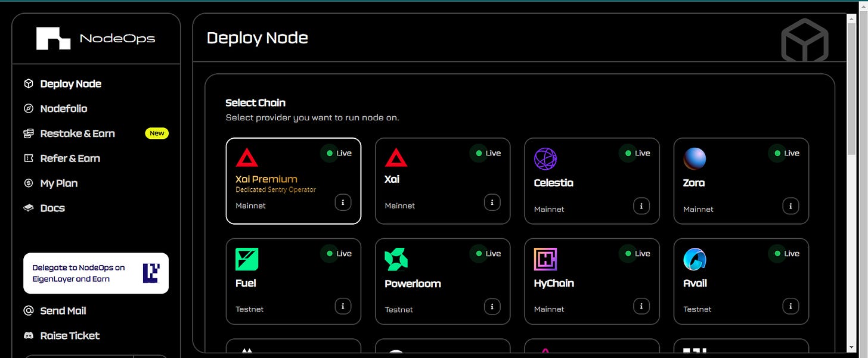
Task: Click the My Plan dollar icon
Action: (x=28, y=183)
